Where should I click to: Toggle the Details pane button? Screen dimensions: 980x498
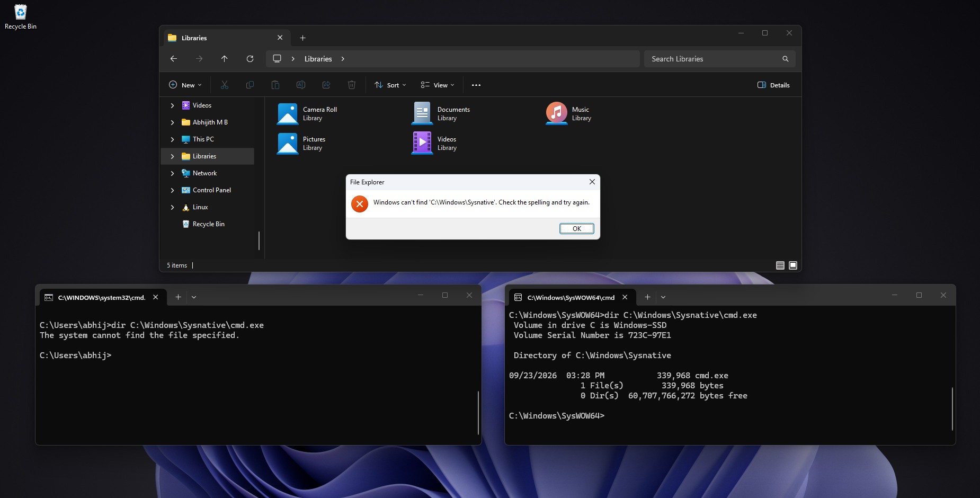click(773, 85)
